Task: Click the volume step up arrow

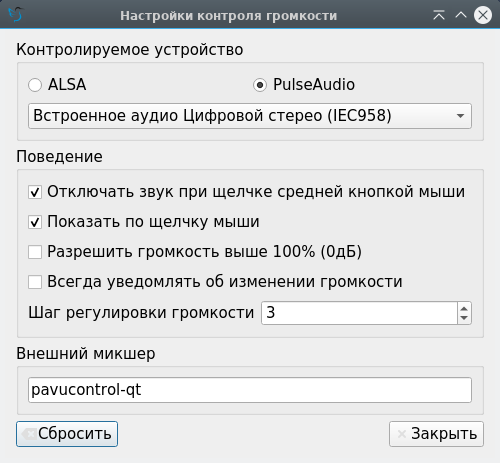Action: click(464, 309)
